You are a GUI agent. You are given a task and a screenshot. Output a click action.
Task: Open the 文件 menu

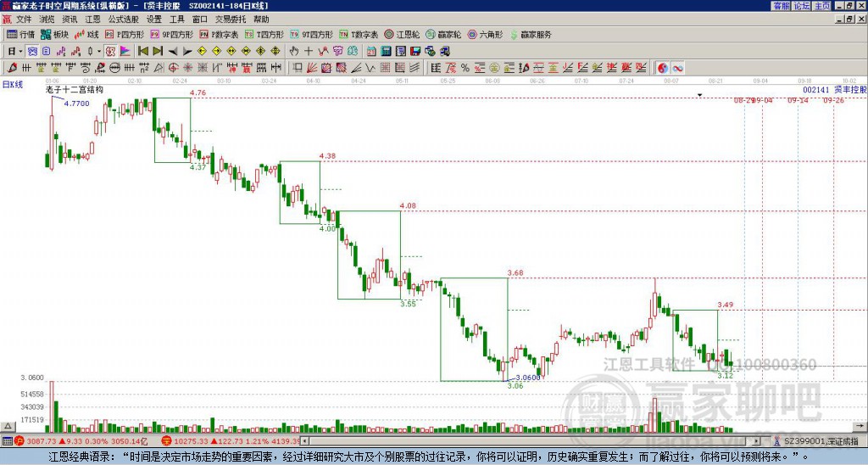(24, 20)
